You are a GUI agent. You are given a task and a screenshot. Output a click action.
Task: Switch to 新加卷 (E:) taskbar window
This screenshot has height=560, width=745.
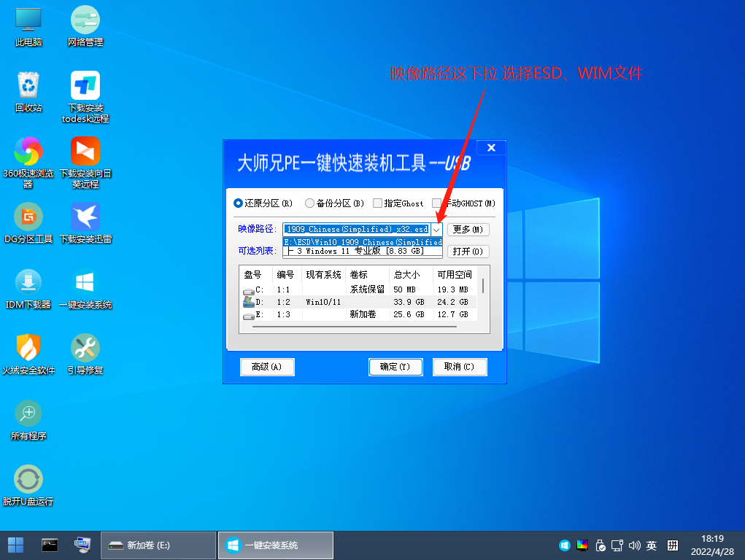point(157,545)
